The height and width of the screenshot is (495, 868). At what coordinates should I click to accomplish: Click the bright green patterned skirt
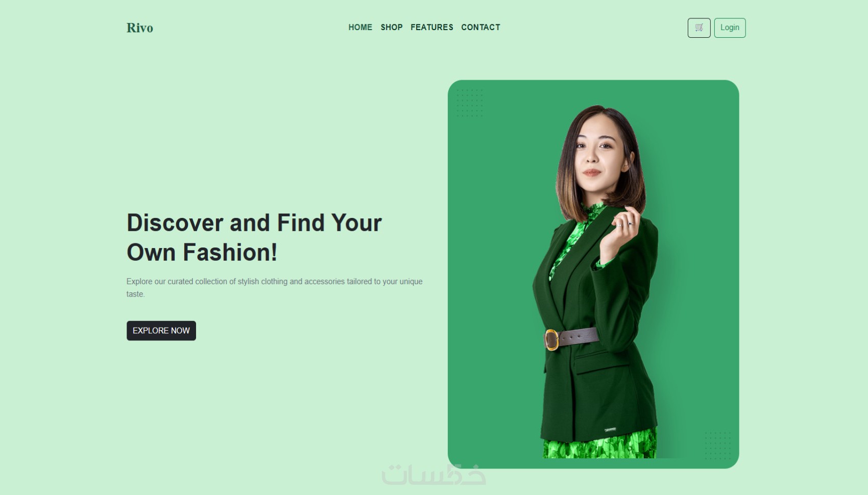(x=599, y=444)
